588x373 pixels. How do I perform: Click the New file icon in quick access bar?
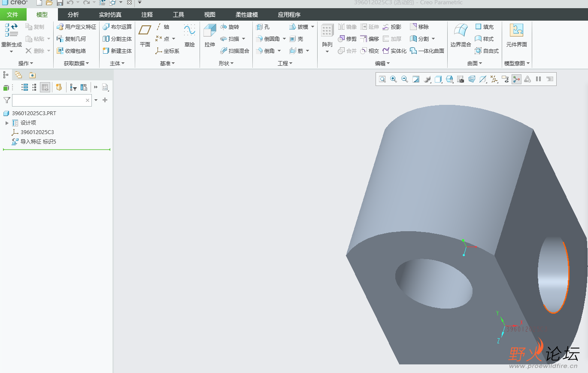pyautogui.click(x=39, y=3)
